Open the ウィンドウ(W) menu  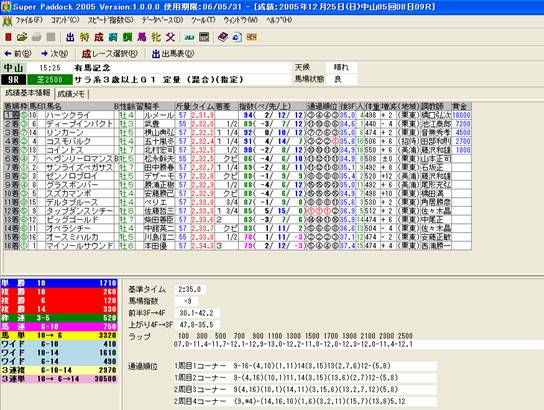[x=240, y=20]
